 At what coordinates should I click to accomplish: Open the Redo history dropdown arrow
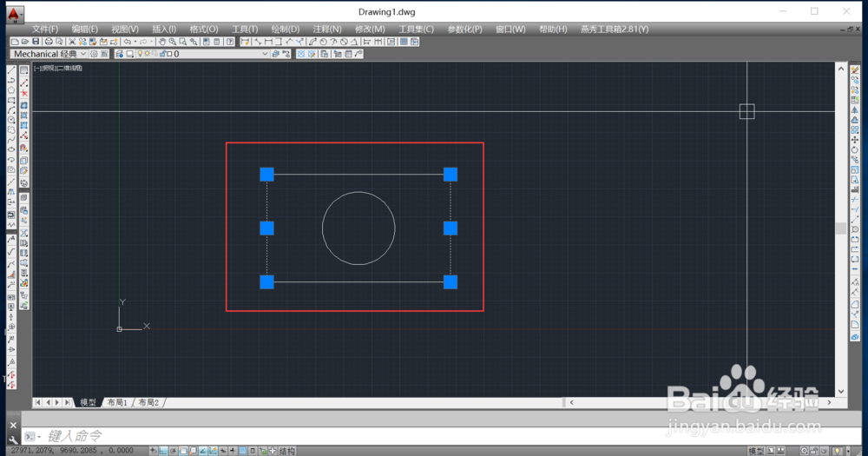[x=151, y=42]
